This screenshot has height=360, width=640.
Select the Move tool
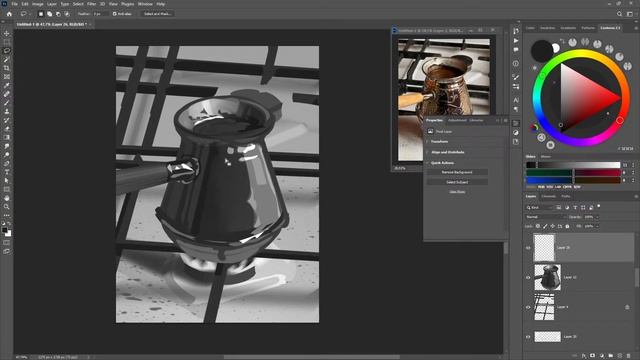pyautogui.click(x=7, y=33)
